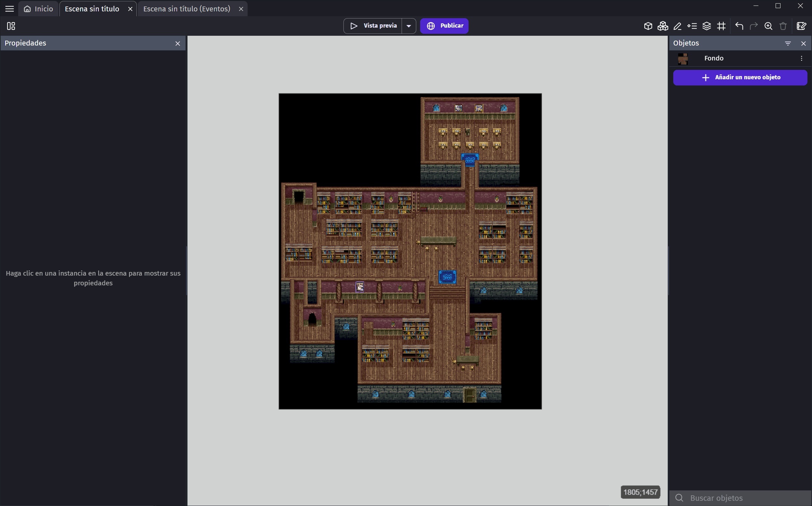Open the zoom options icon
Image resolution: width=812 pixels, height=506 pixels.
tap(768, 26)
